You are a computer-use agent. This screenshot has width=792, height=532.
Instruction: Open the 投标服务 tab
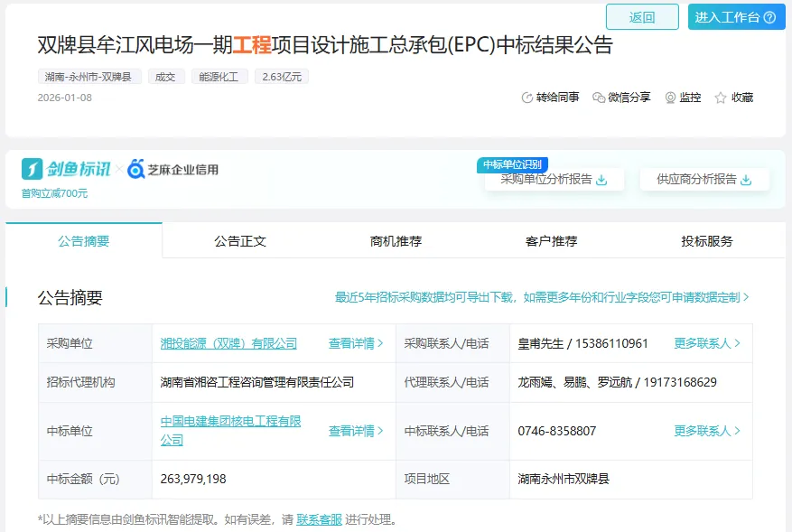coord(707,241)
